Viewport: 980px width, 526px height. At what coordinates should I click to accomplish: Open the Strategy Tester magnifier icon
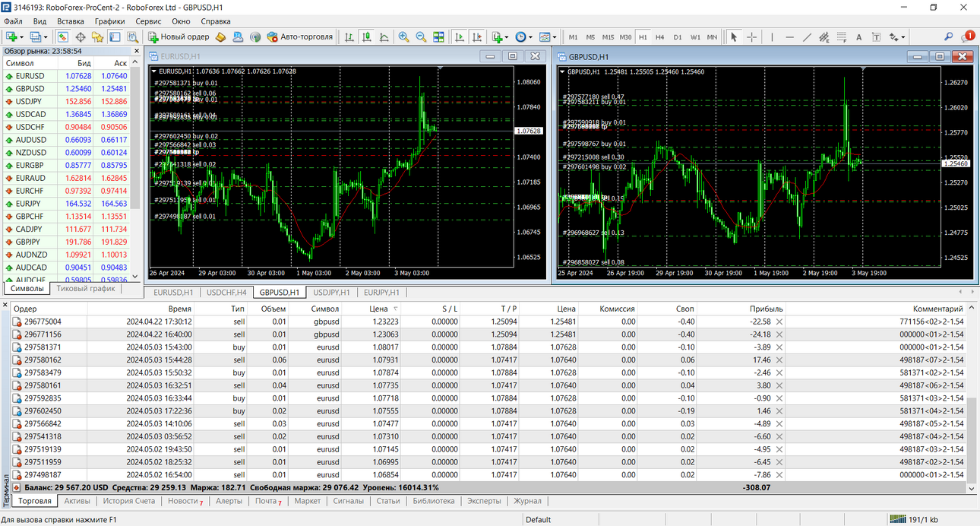(133, 36)
